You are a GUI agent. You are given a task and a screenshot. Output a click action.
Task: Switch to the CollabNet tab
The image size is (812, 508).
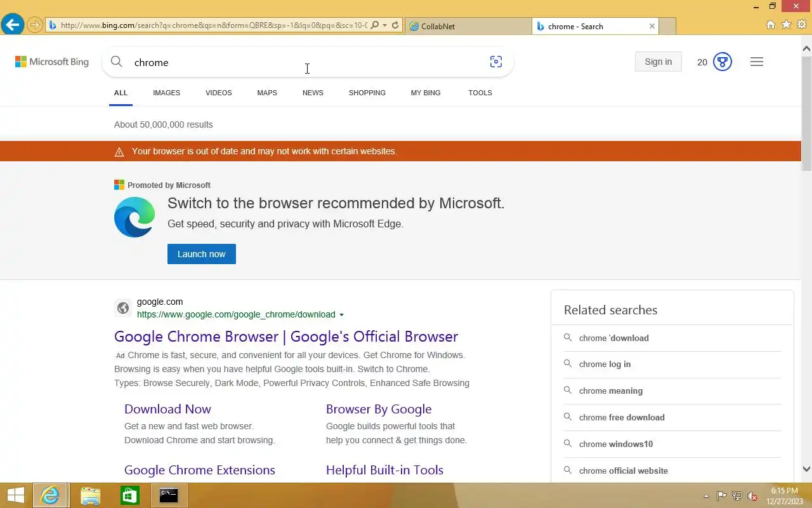tap(468, 26)
